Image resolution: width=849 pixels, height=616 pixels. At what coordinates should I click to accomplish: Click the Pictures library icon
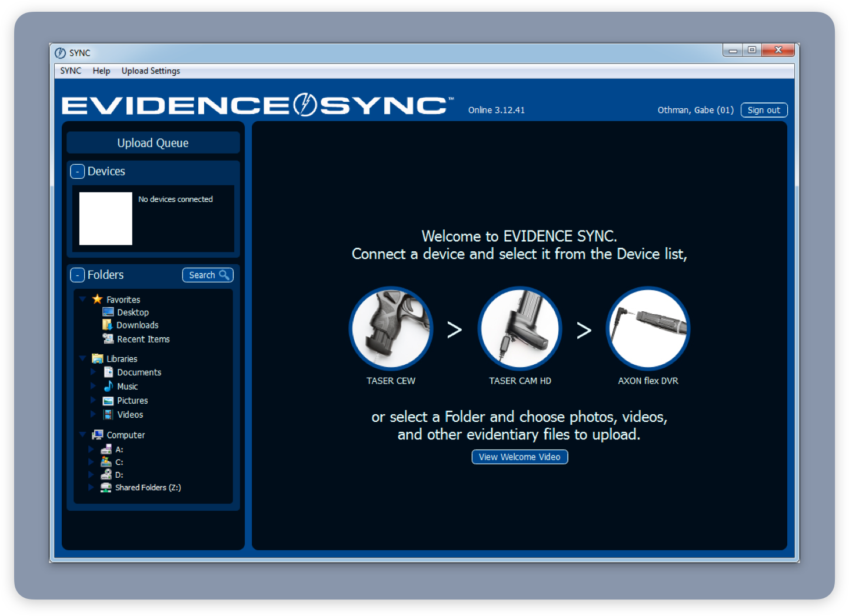pos(108,401)
